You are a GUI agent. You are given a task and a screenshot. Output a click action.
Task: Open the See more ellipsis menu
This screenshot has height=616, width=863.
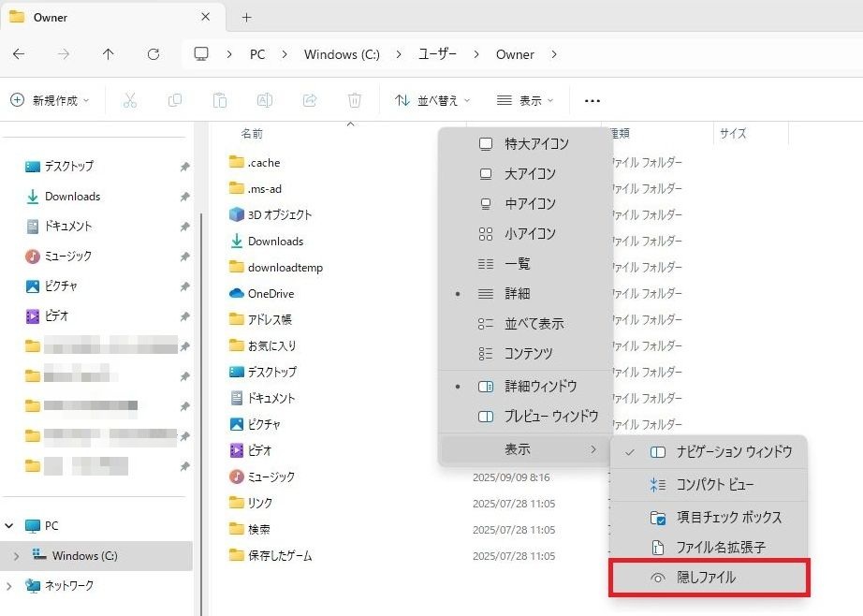(592, 100)
